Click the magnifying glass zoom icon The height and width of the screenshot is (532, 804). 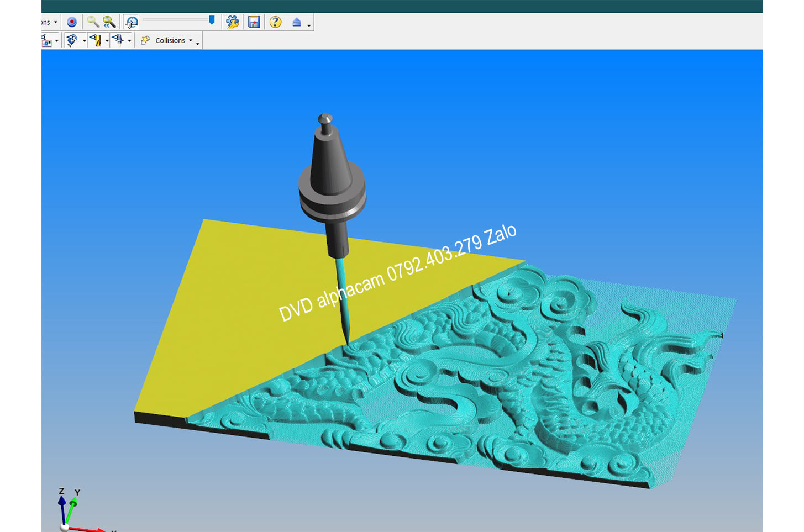pyautogui.click(x=92, y=22)
